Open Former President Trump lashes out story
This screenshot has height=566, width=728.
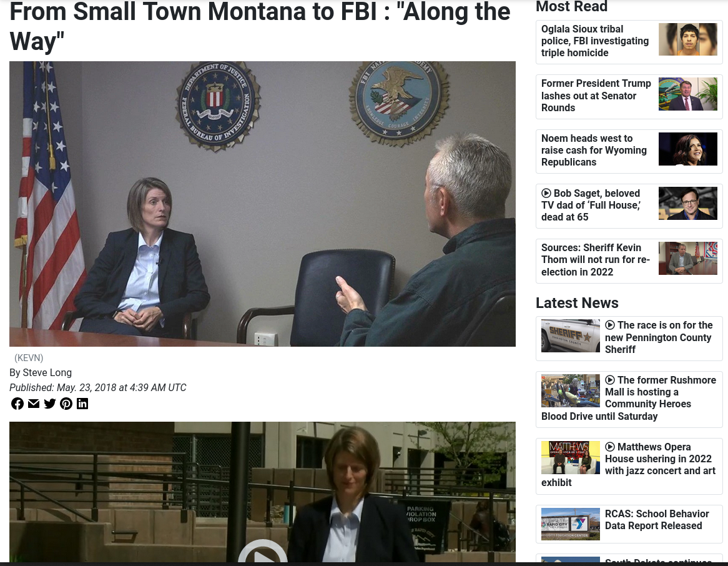596,95
